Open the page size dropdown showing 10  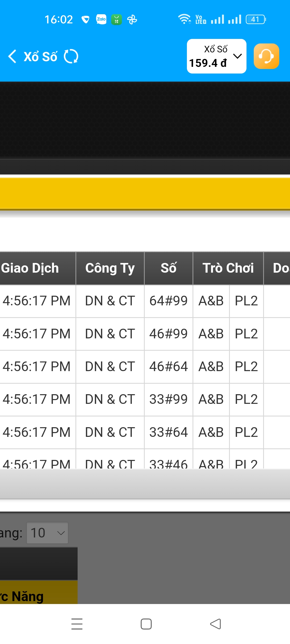point(47,533)
